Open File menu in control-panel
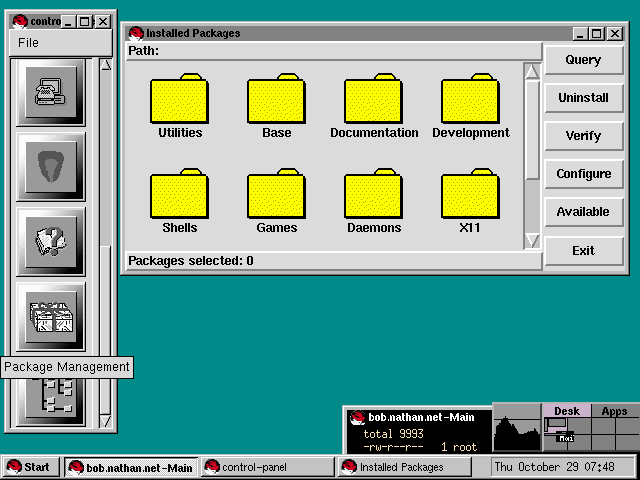 (x=28, y=43)
